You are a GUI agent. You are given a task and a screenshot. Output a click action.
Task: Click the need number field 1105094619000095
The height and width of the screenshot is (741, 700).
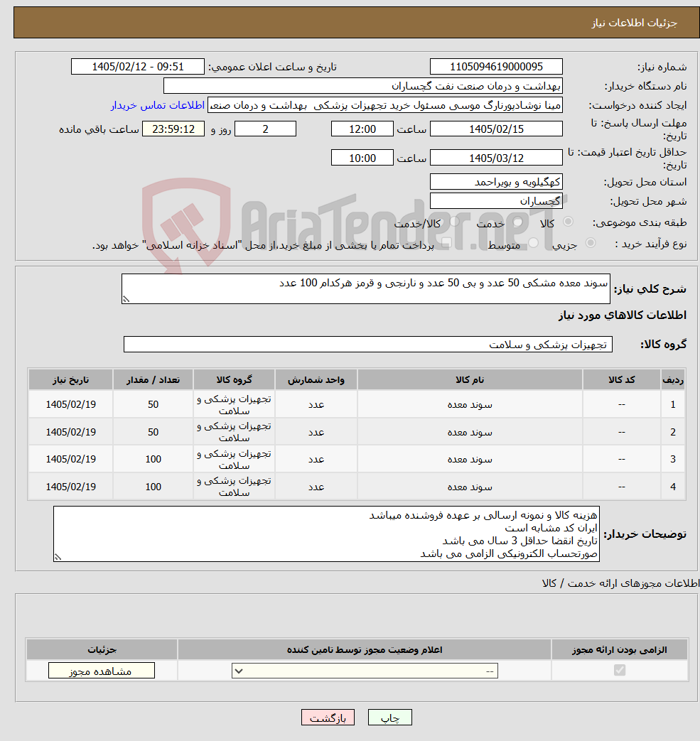coord(496,67)
